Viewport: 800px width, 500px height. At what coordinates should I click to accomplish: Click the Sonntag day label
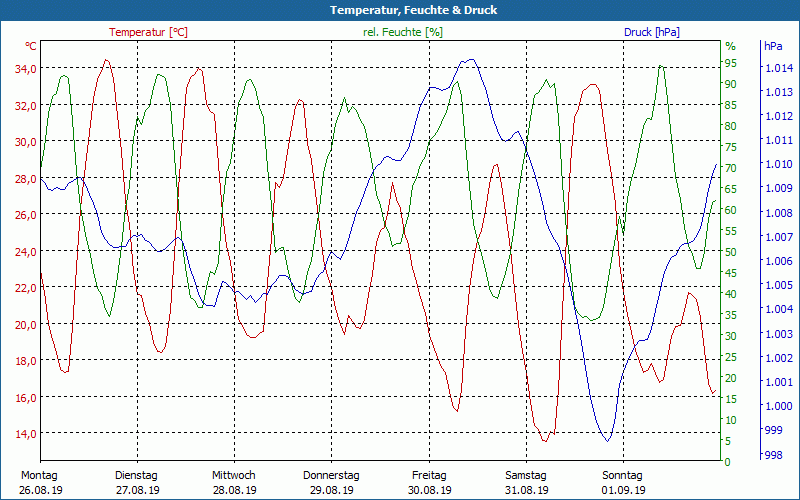pyautogui.click(x=623, y=475)
